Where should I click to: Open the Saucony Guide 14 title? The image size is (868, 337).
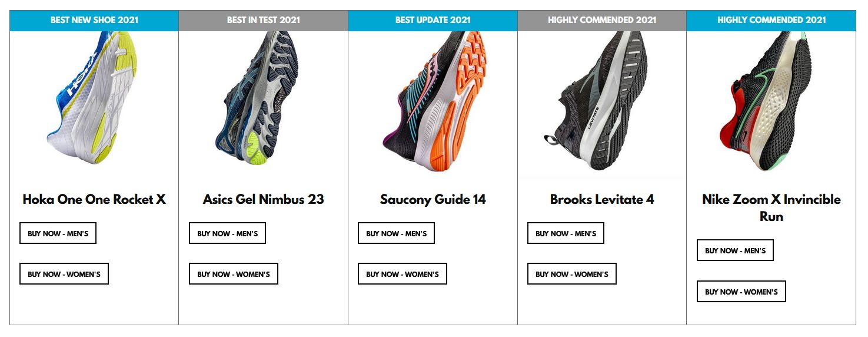tap(433, 199)
